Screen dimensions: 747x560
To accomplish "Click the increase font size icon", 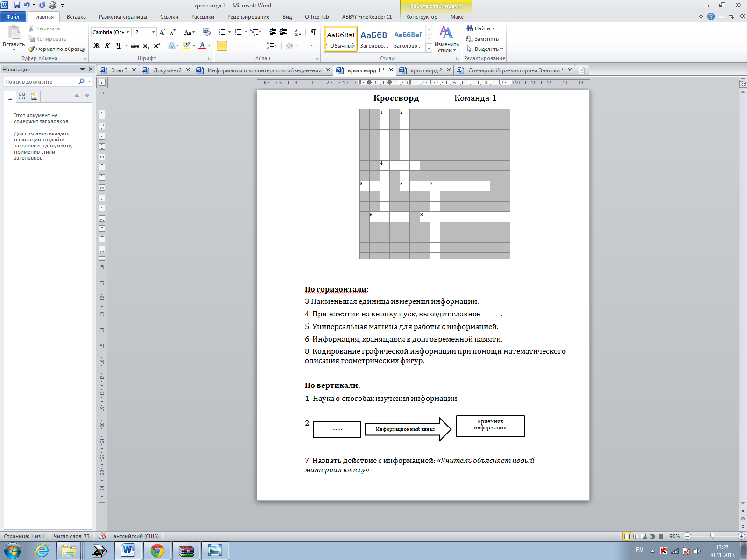I will 162,32.
